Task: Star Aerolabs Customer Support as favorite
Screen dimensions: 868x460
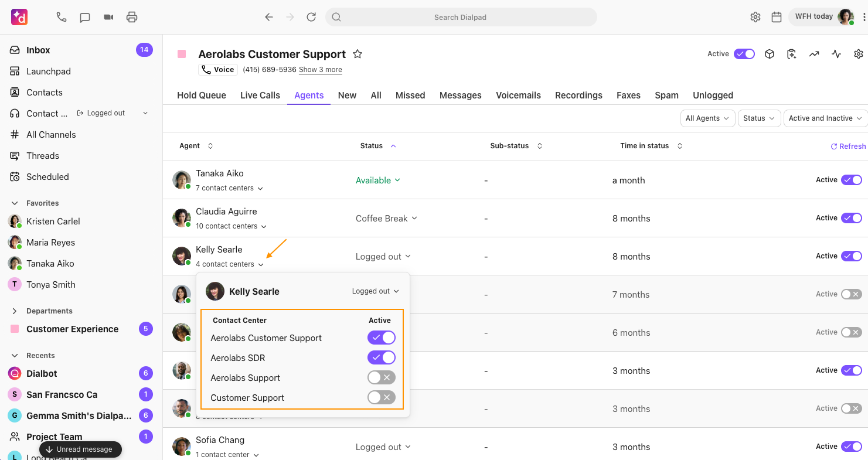Action: [358, 54]
